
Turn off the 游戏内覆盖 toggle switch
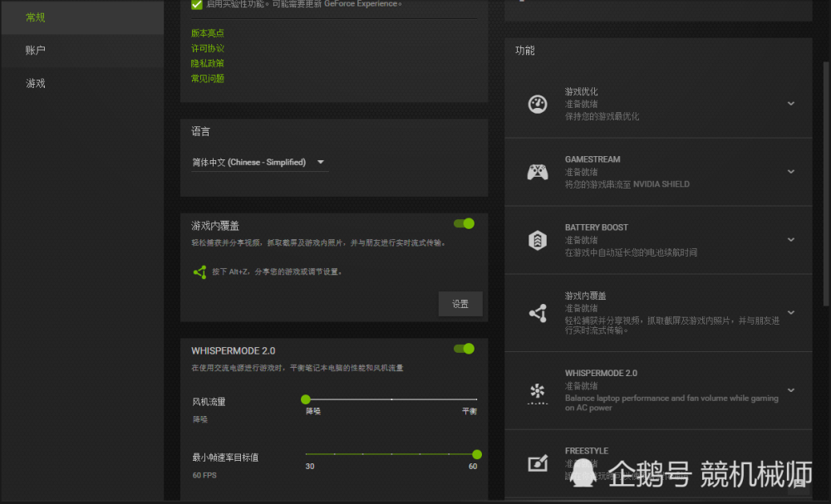tap(465, 223)
